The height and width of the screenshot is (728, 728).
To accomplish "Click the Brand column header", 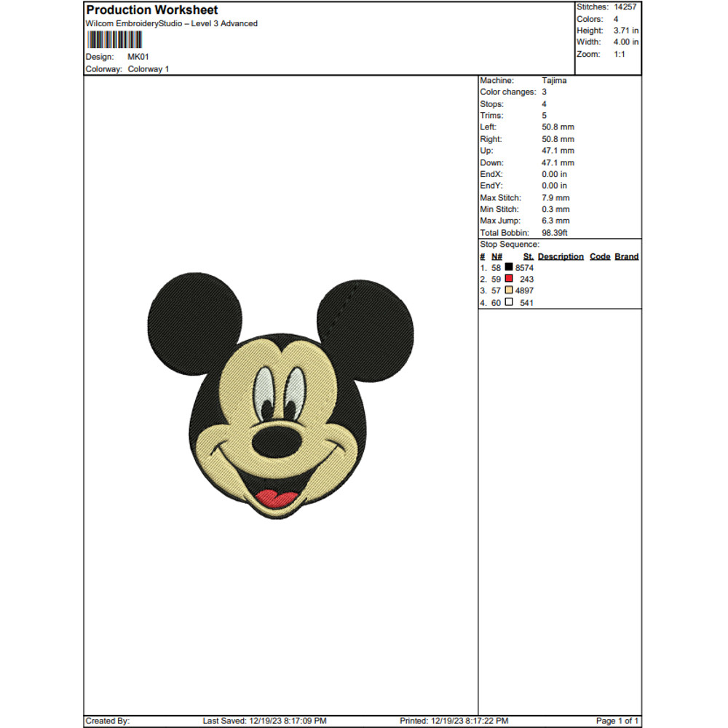I will [627, 256].
